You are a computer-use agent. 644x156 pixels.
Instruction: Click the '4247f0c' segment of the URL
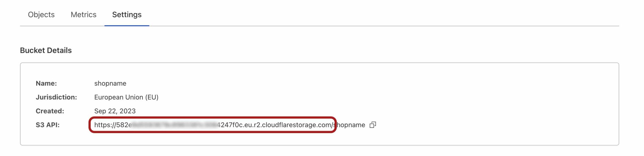click(x=230, y=125)
